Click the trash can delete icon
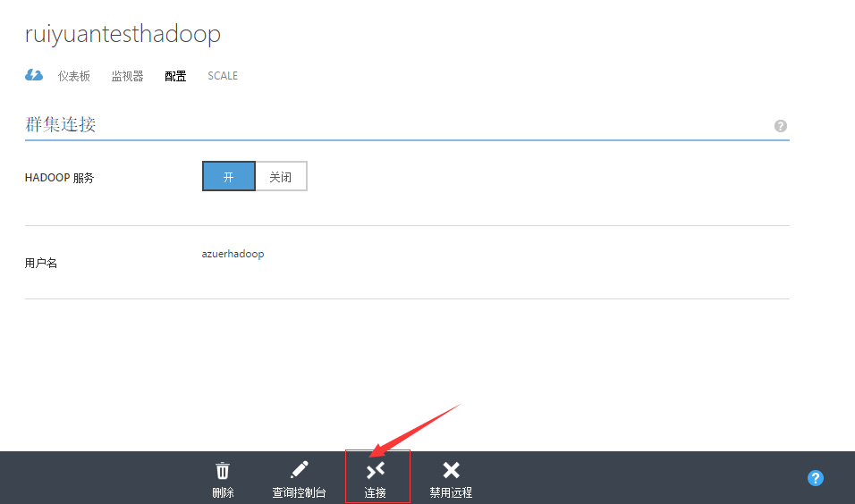The height and width of the screenshot is (504, 855). (223, 471)
